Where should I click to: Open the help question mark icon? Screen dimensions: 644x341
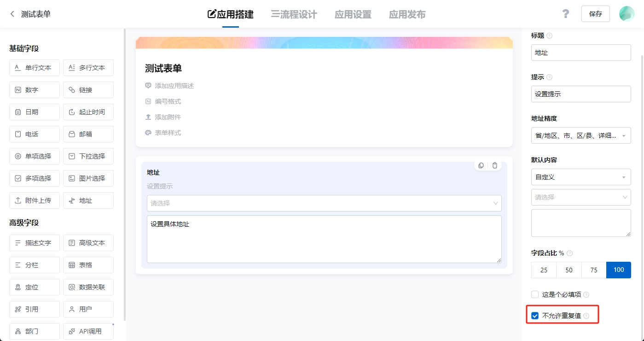[x=566, y=13]
